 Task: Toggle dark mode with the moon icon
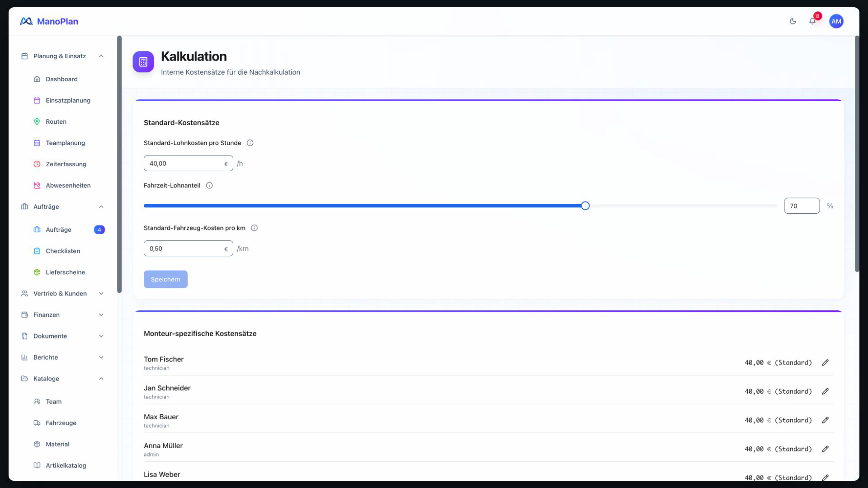[x=793, y=21]
